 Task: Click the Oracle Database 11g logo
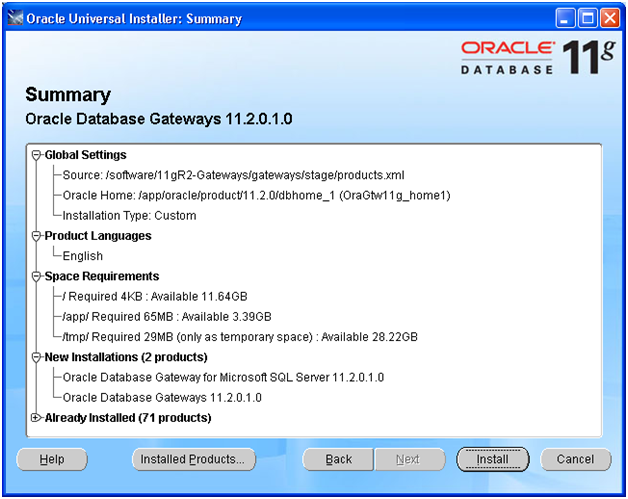click(538, 57)
